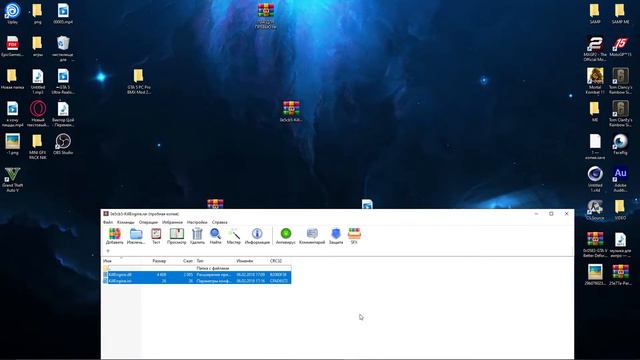Click the Удалить (Delete) trash icon
This screenshot has height=360, width=640.
click(197, 236)
